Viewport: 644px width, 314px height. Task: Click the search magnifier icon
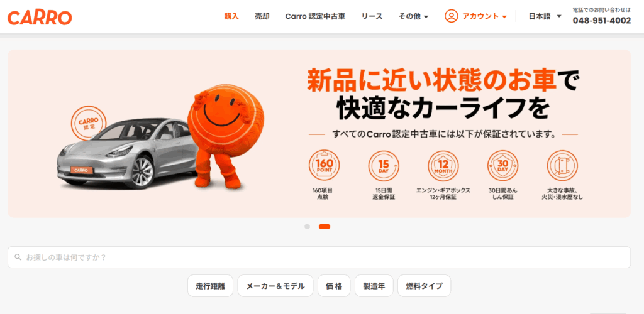pos(18,257)
